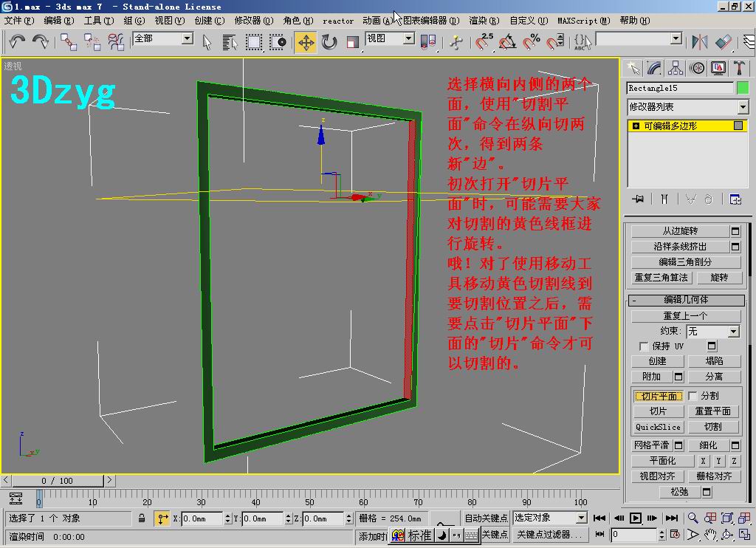Screen dimensions: 756x548
Task: Click the Pin Stack icon
Action: [x=638, y=199]
